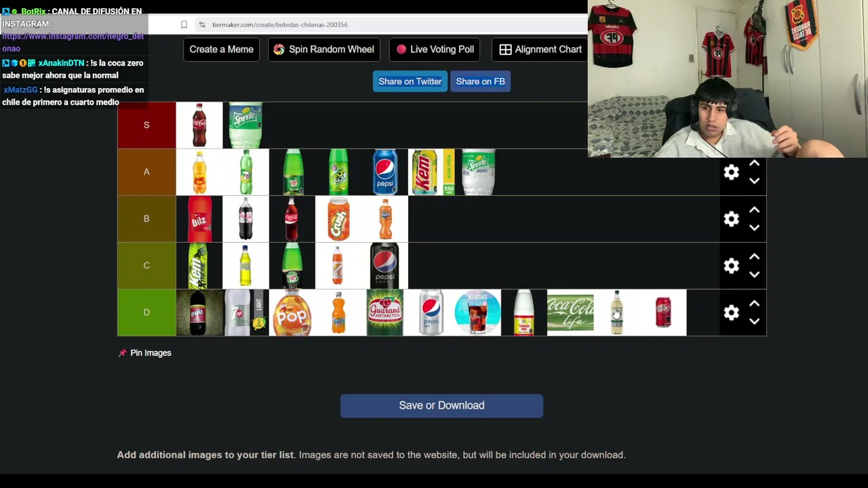The width and height of the screenshot is (868, 488).
Task: Select the 7up bottle in tier A
Action: click(x=245, y=172)
